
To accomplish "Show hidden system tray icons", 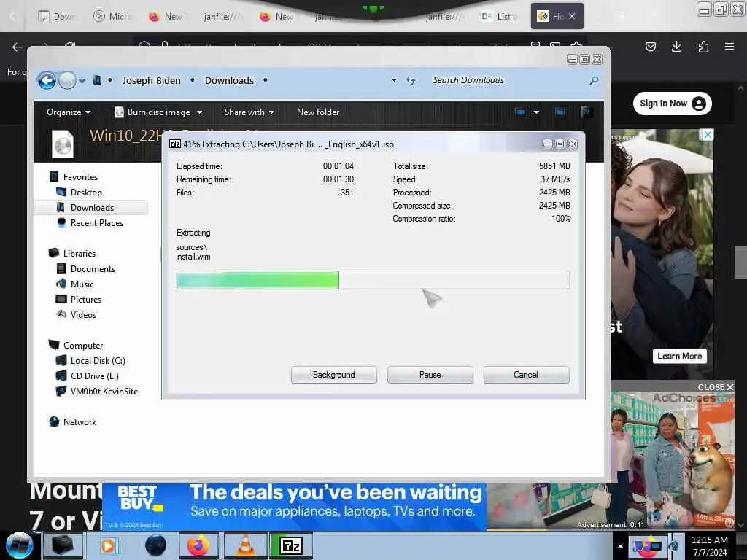I will click(620, 546).
